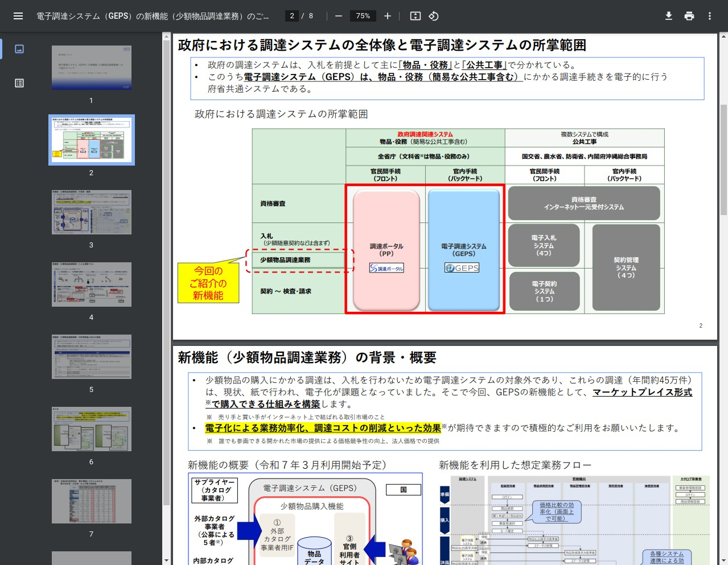This screenshot has width=728, height=565.
Task: Select page 1 thumbnail
Action: point(92,68)
